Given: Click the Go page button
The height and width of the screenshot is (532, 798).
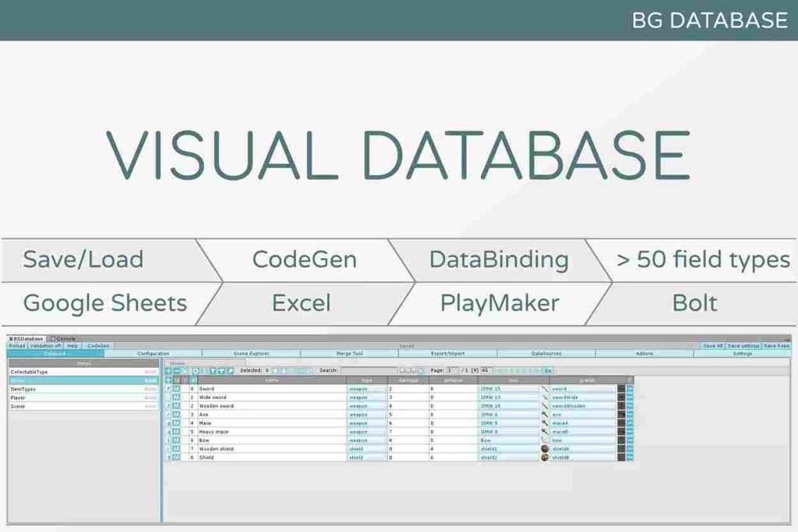Looking at the screenshot, I should tap(548, 371).
